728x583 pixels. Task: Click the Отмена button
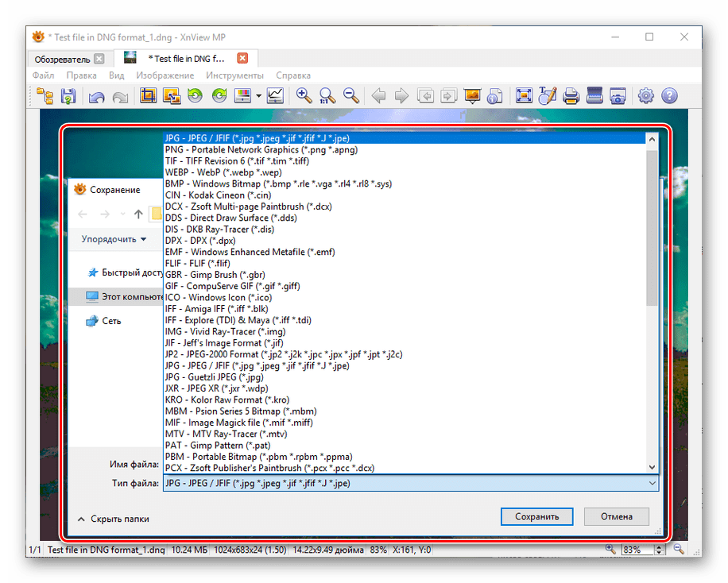coord(617,516)
